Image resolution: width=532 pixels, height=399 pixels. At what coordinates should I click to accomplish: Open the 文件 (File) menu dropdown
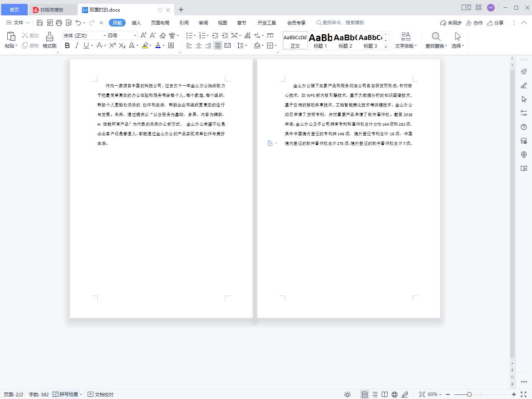(x=18, y=23)
